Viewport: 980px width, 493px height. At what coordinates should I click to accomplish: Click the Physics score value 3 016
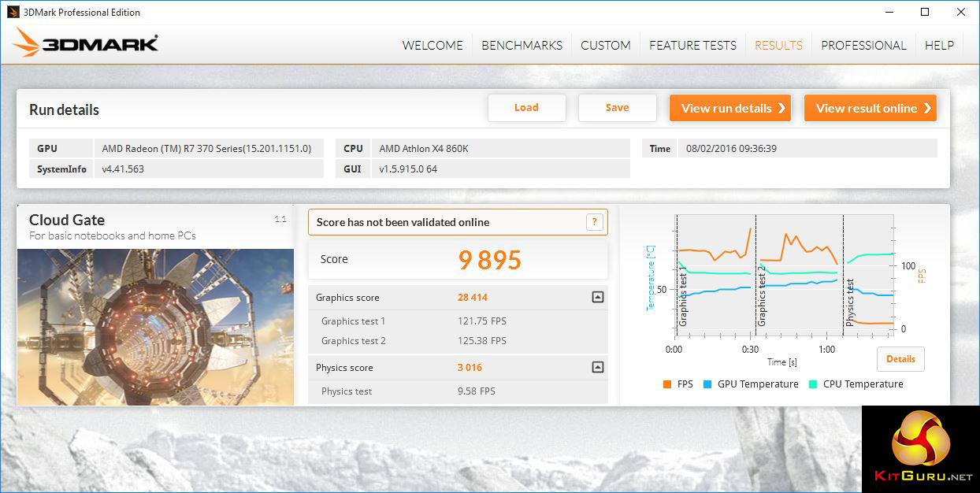click(x=470, y=368)
